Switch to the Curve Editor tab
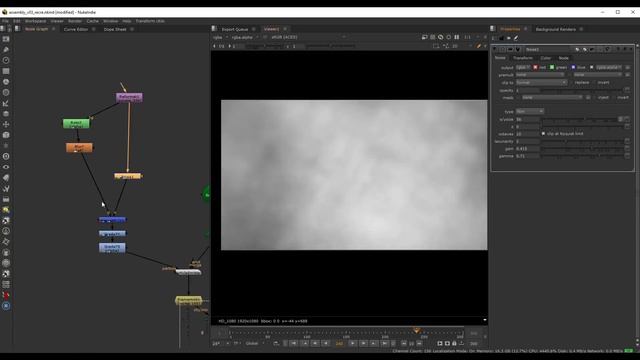 pos(76,29)
